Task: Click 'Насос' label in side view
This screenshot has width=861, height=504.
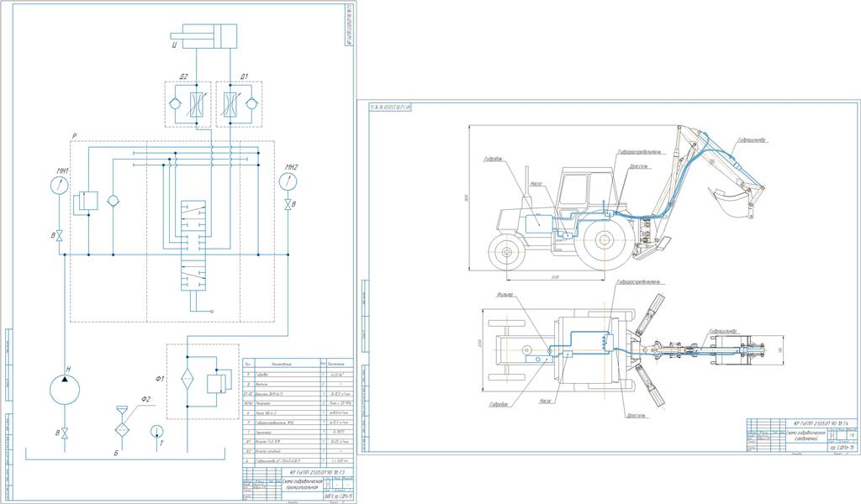Action: 536,184
